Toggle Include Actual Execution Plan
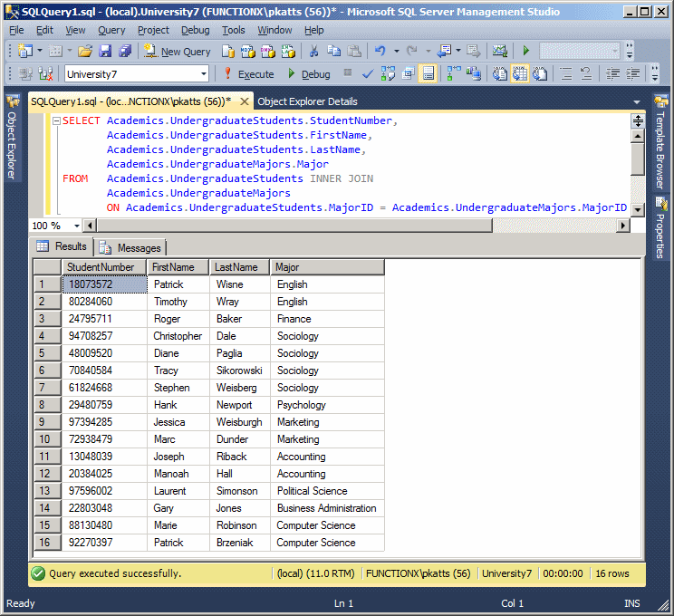 point(454,74)
